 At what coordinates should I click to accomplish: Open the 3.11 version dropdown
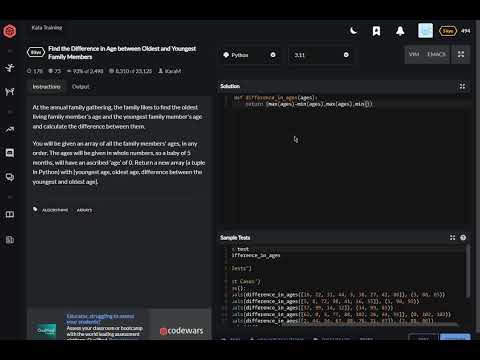[320, 55]
